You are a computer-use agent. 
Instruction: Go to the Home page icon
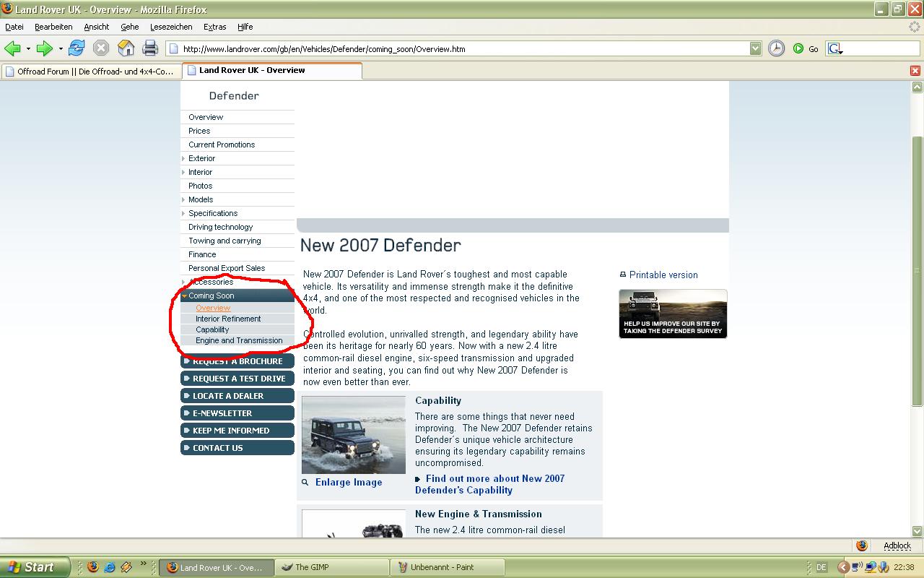click(126, 48)
